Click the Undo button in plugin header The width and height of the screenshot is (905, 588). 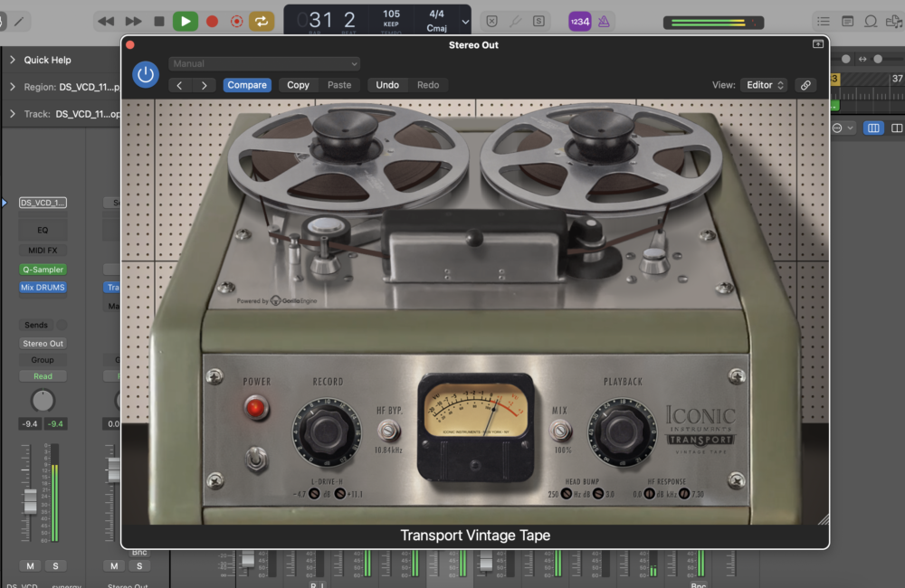pos(387,85)
